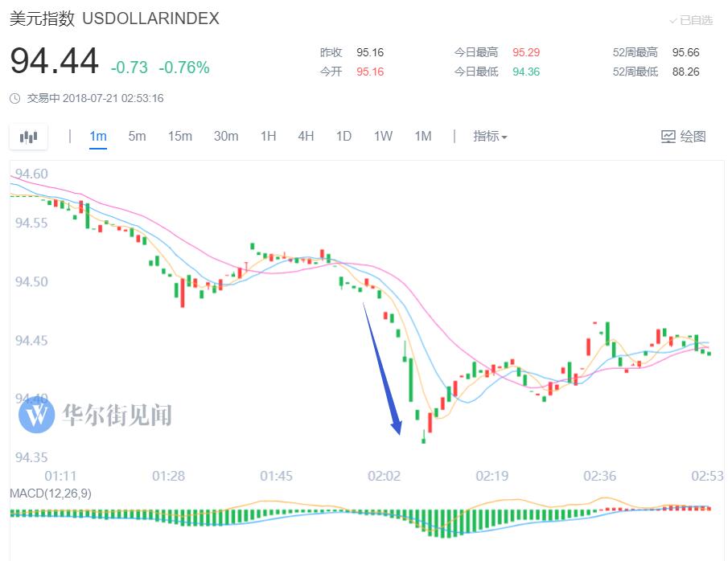
Task: Click the 94.60 price axis label
Action: pyautogui.click(x=31, y=174)
